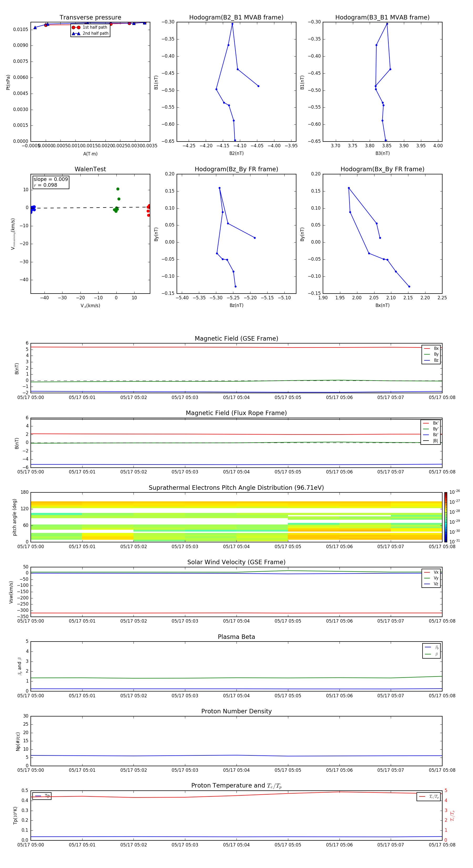Click the "B3(nT)" x-axis label
Image resolution: width=473 pixels, height=868 pixels.
(x=382, y=153)
